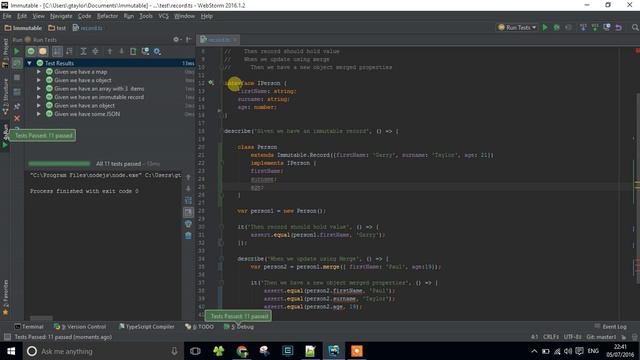Open Search Everywhere magnifier icon
The width and height of the screenshot is (640, 360).
635,27
